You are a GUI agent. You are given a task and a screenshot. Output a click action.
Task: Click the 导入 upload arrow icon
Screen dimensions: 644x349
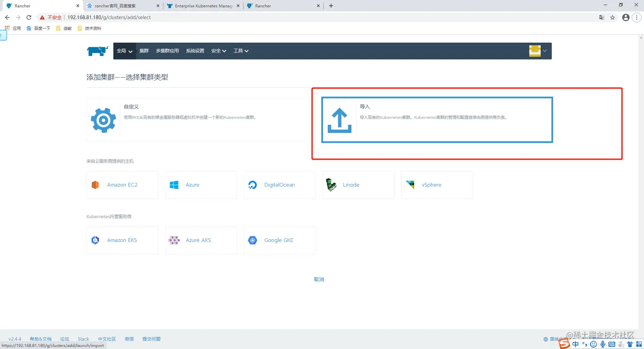pos(339,121)
